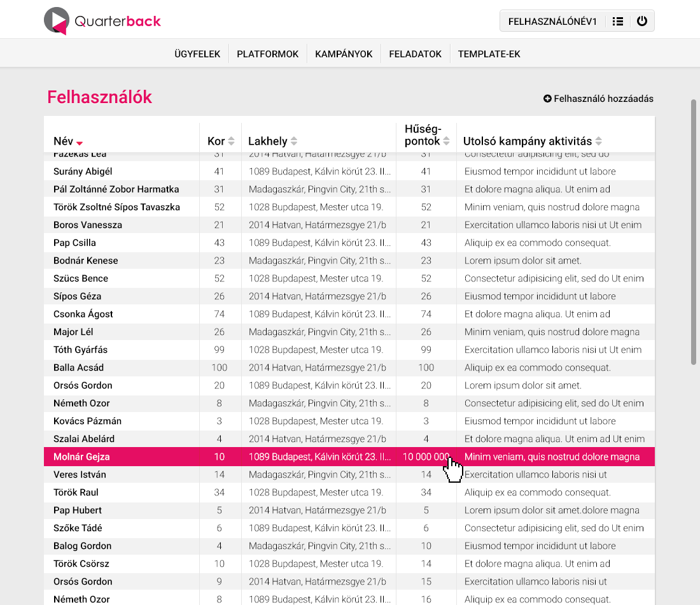Click Surány Abigél's Lakhely address
The image size is (700, 605).
(x=319, y=171)
